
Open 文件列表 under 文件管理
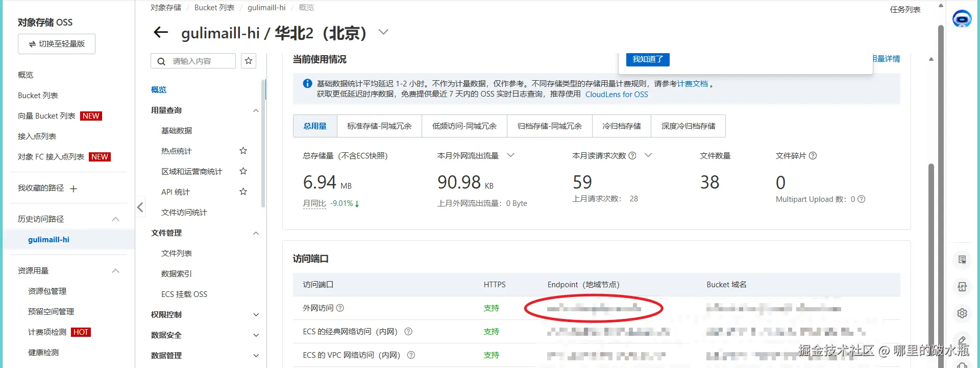point(177,254)
